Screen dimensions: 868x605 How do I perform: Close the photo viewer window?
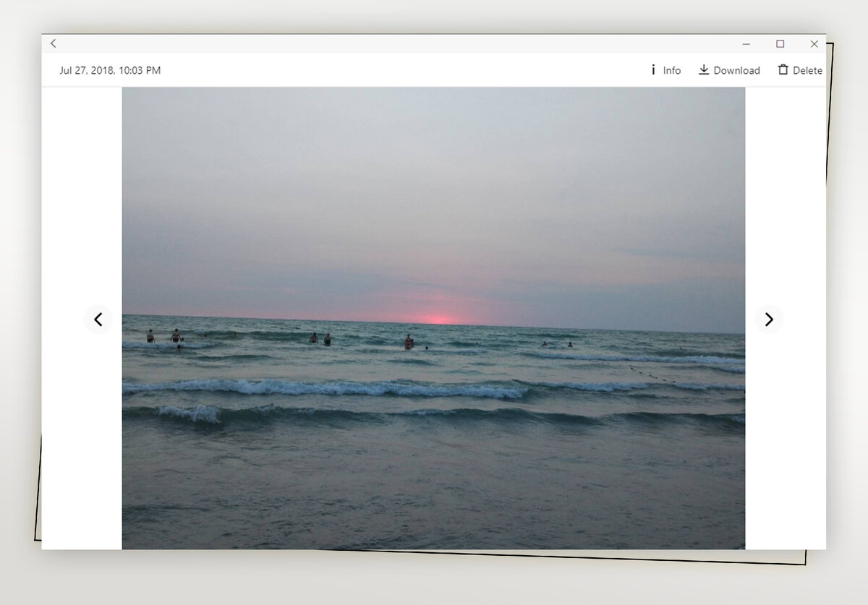[x=814, y=44]
